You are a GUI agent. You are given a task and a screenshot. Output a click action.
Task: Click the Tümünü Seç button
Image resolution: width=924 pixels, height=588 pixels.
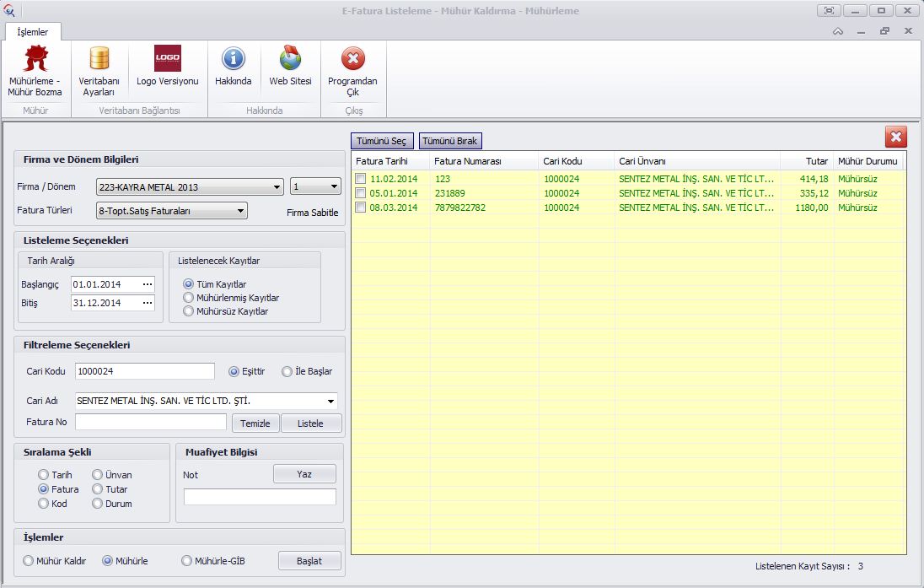(x=381, y=141)
